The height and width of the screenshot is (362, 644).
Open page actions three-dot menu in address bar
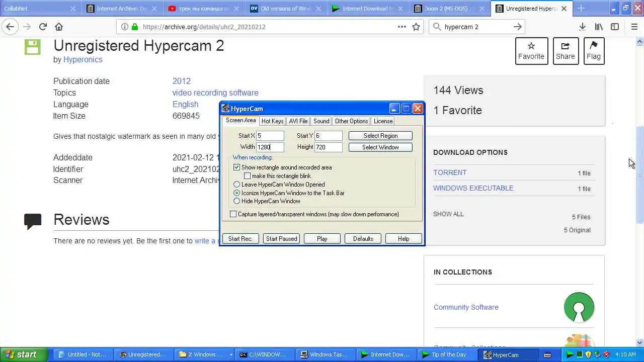tap(402, 27)
